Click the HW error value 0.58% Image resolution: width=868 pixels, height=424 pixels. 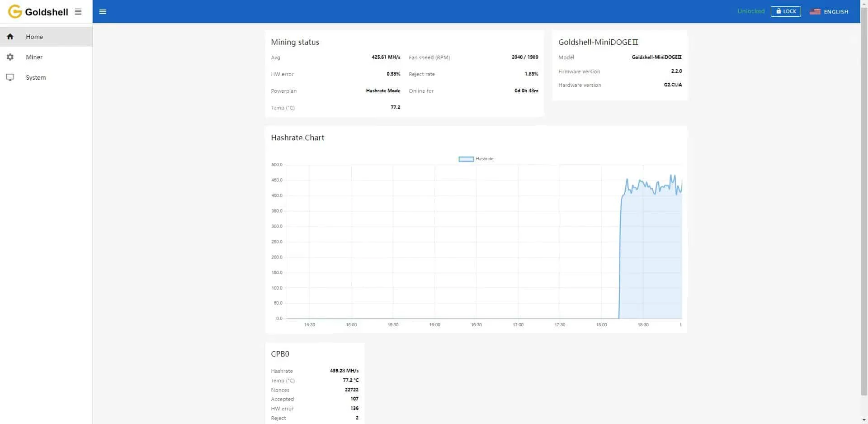click(x=393, y=74)
